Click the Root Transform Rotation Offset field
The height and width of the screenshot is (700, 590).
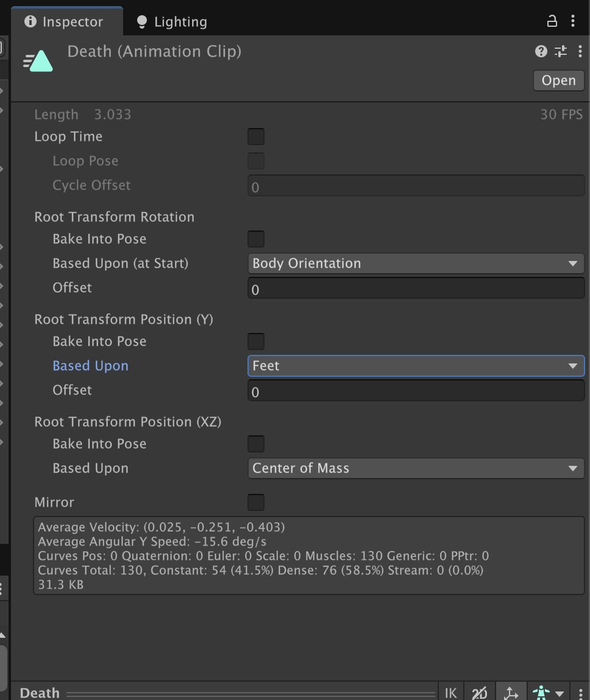(416, 288)
